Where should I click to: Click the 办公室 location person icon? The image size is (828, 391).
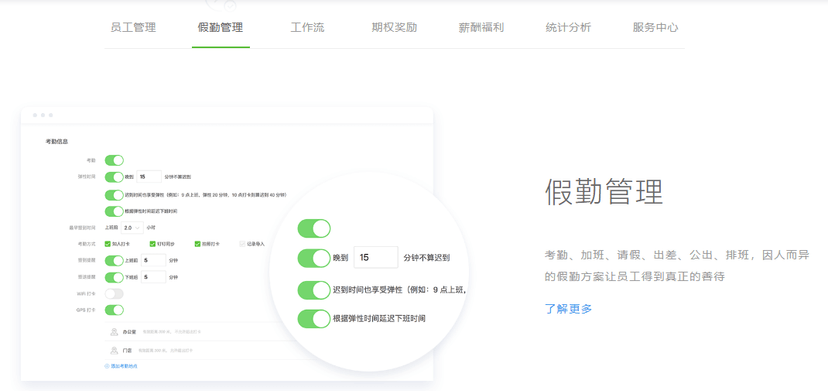tap(114, 332)
